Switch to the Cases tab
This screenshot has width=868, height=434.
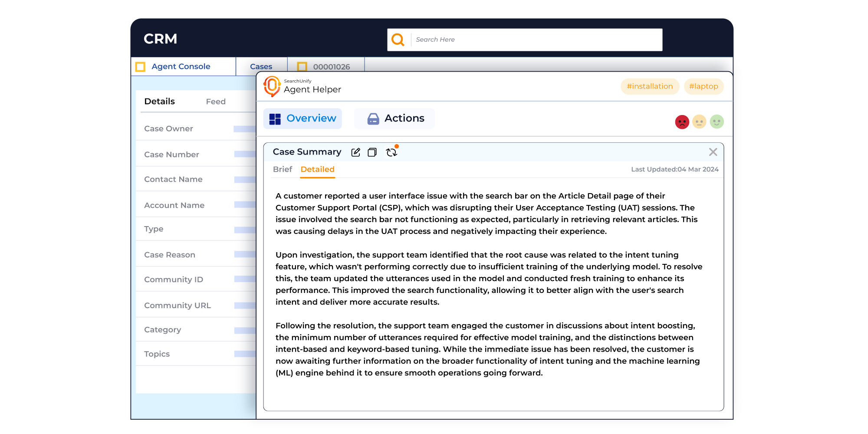point(261,66)
